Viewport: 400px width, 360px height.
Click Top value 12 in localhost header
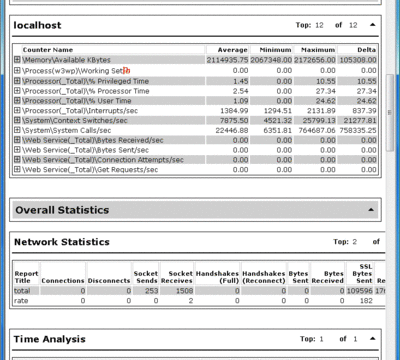coord(319,25)
